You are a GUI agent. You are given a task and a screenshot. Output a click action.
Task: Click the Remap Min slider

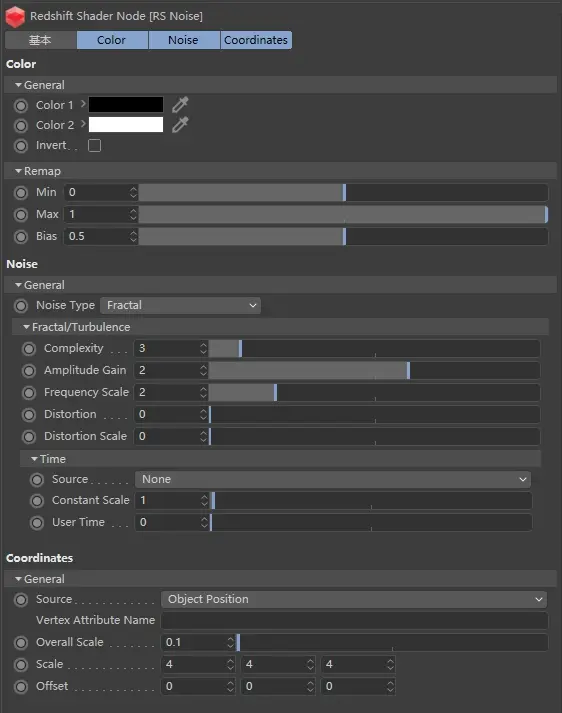click(343, 192)
